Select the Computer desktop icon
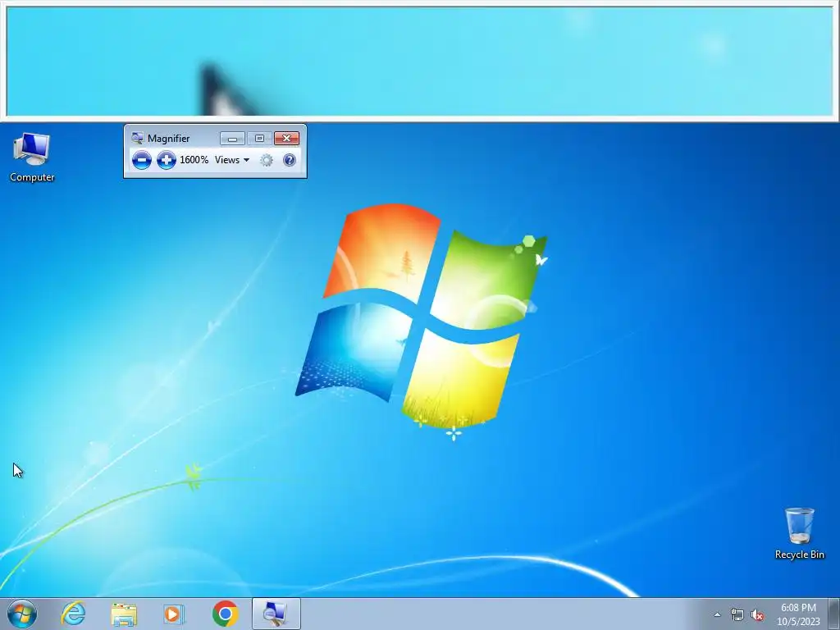The height and width of the screenshot is (630, 840). click(x=32, y=157)
